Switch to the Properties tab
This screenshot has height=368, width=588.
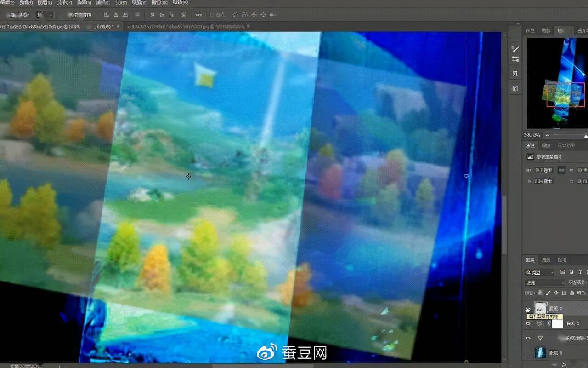(x=531, y=145)
